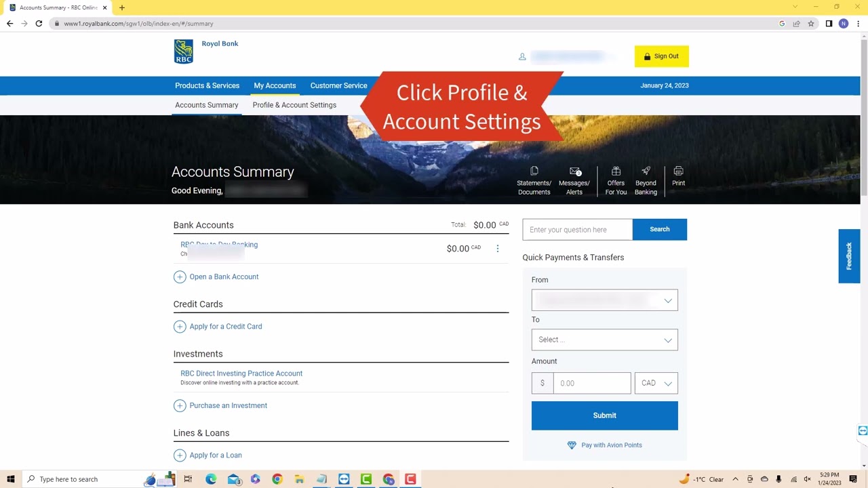Open the Chrome side panel icon
This screenshot has width=868, height=488.
[x=829, y=24]
